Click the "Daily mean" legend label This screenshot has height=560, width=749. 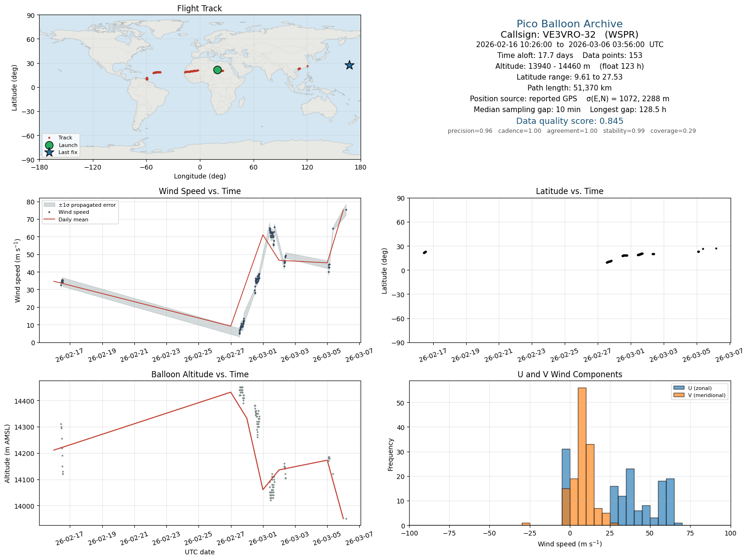tap(73, 219)
